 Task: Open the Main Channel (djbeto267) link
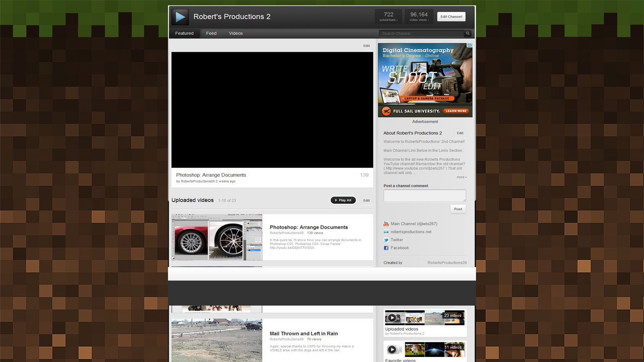click(414, 224)
